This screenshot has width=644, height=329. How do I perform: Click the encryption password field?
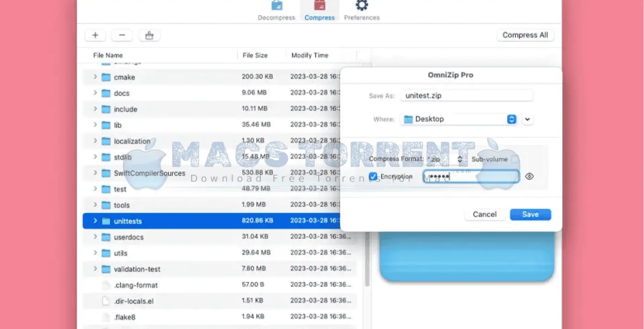pos(471,176)
